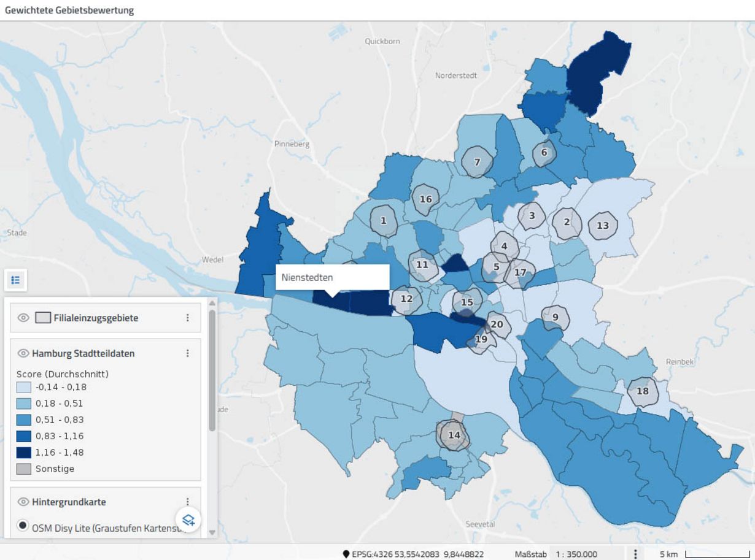Viewport: 755px width, 560px height.
Task: Click the add layer icon
Action: [x=188, y=519]
